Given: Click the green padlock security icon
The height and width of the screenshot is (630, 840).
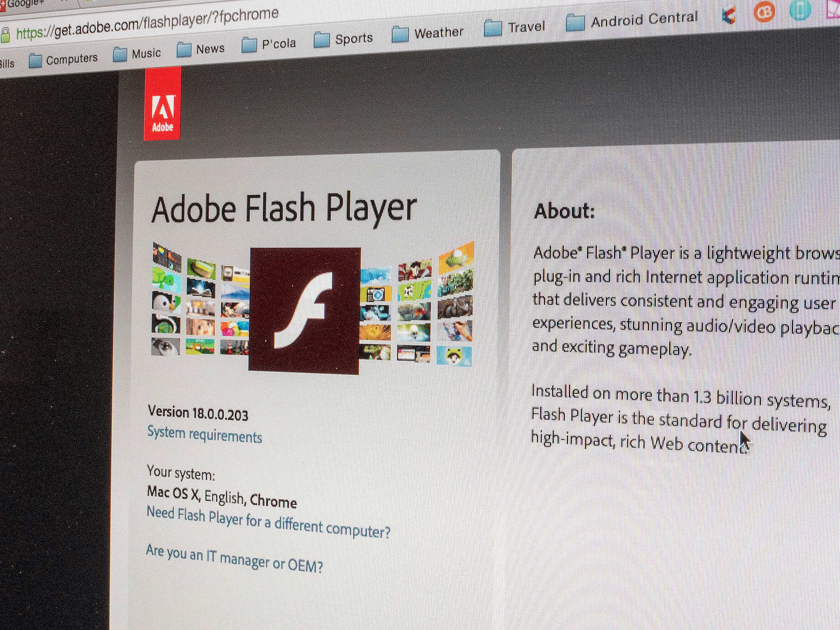Looking at the screenshot, I should 5,35.
